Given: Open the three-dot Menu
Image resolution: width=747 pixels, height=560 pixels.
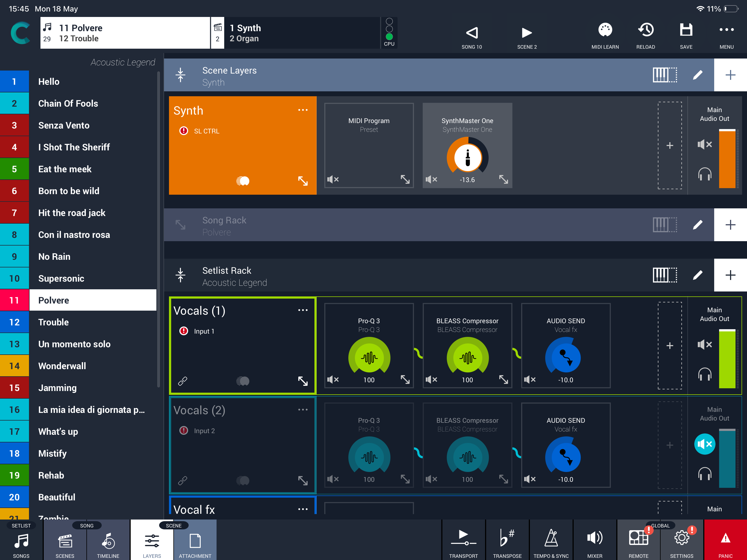Looking at the screenshot, I should point(726,35).
